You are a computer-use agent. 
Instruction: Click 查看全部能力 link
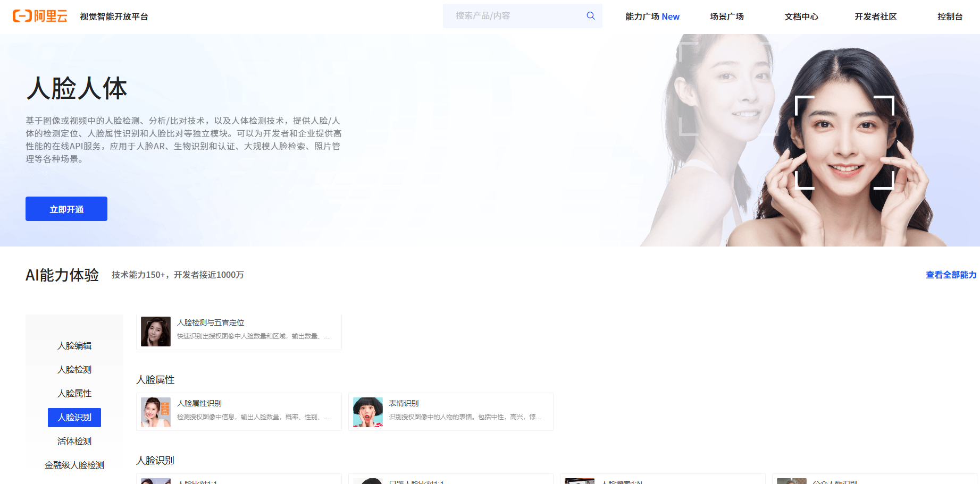point(951,275)
